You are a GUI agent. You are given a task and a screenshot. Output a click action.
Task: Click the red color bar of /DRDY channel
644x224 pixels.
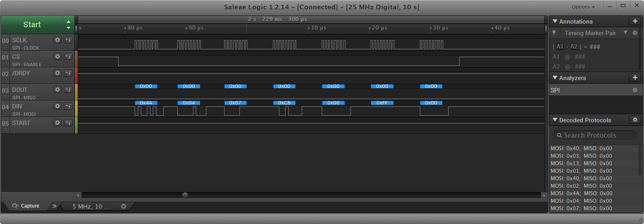coord(76,75)
